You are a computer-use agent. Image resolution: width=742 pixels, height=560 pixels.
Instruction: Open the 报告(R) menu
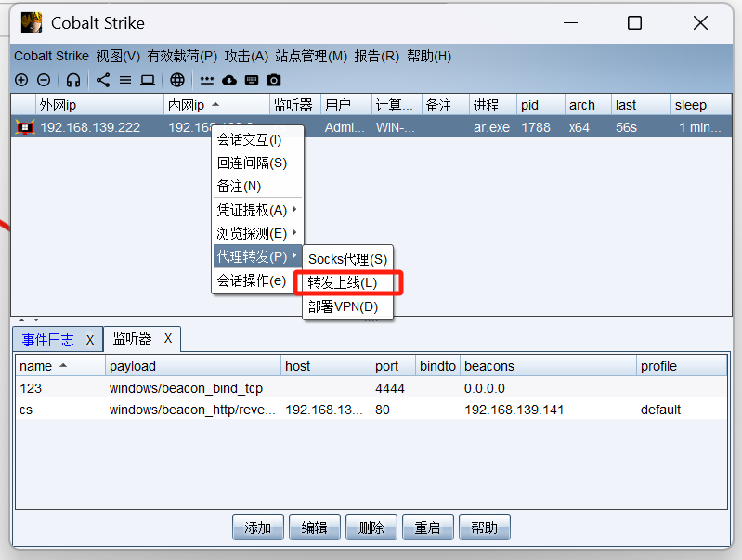coord(377,56)
